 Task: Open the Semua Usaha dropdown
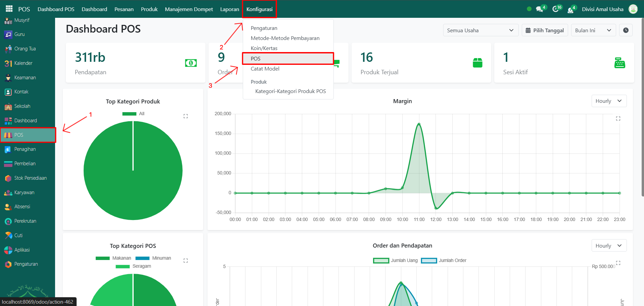(480, 30)
